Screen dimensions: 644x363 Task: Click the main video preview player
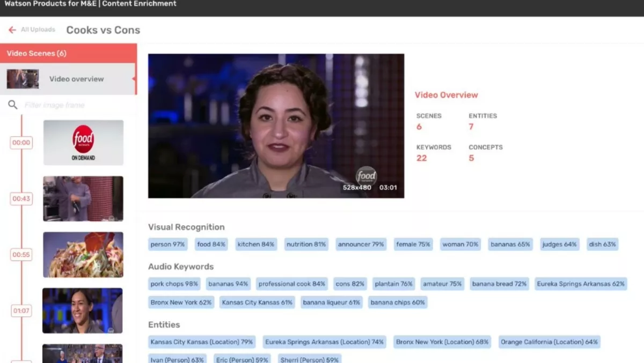(276, 126)
